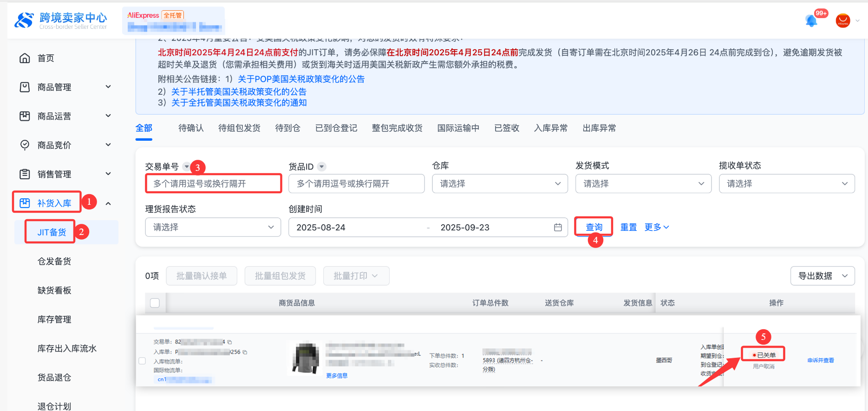868x411 pixels.
Task: Switch to the 出库异常 tab
Action: [x=599, y=128]
